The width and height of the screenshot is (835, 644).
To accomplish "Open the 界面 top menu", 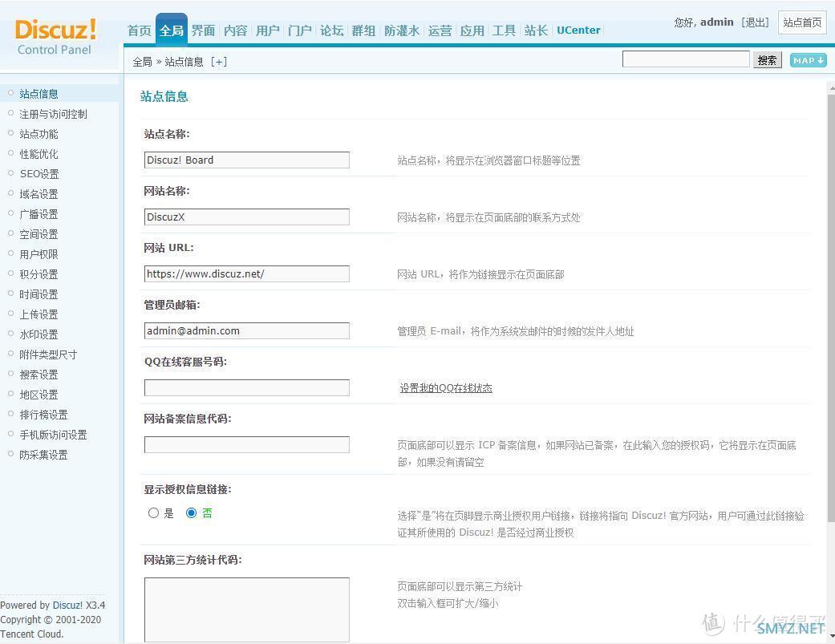I will click(204, 30).
